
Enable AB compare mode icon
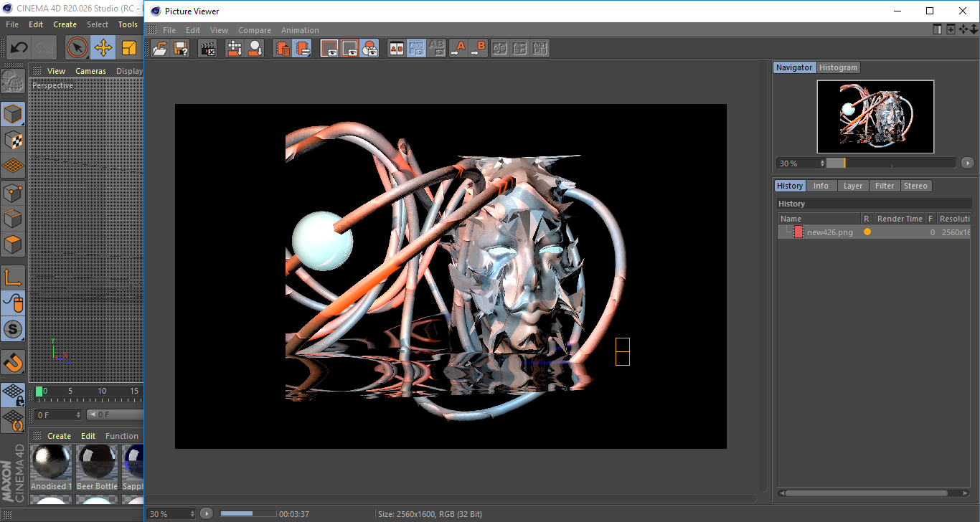396,49
